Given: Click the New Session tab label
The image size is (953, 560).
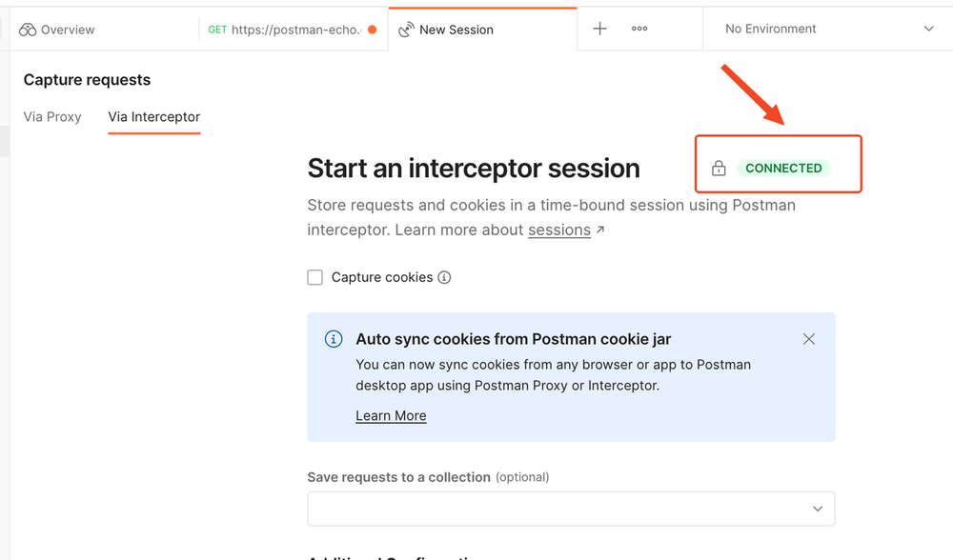Looking at the screenshot, I should click(457, 29).
